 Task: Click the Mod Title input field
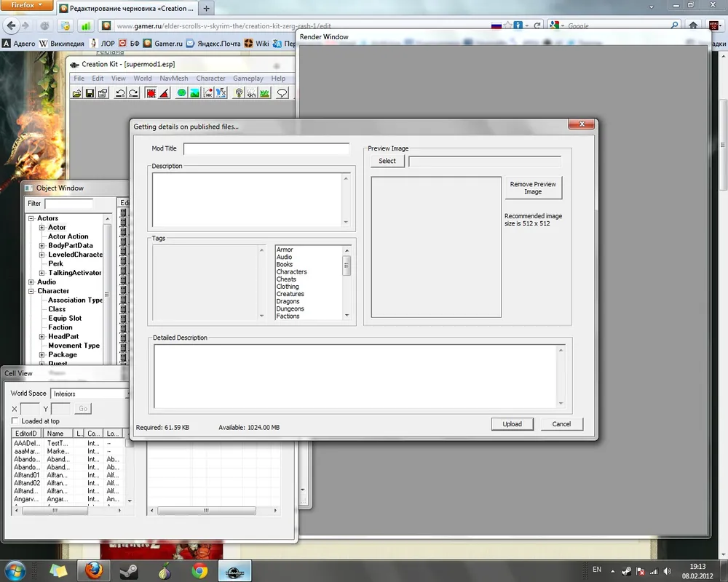pyautogui.click(x=266, y=148)
